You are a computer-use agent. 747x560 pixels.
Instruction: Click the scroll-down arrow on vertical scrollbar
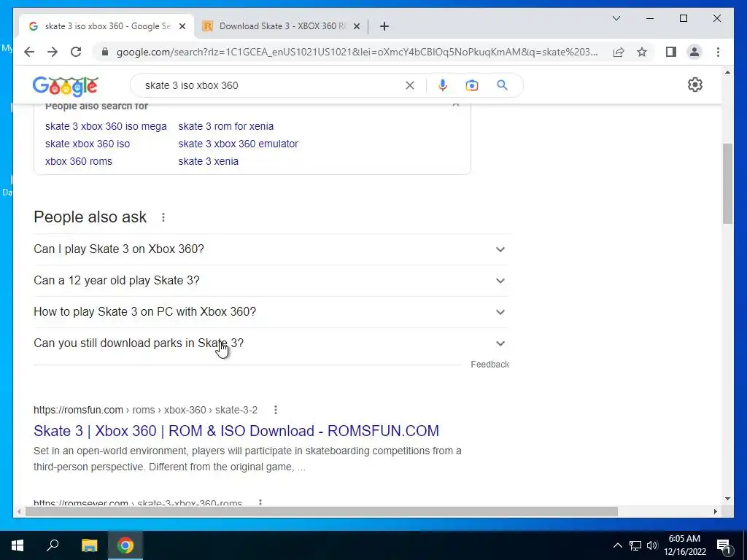(727, 499)
